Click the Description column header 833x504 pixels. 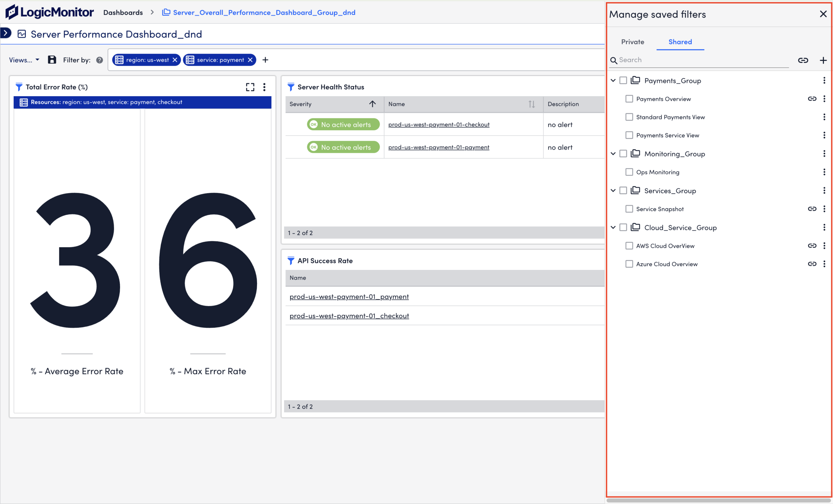click(x=563, y=104)
